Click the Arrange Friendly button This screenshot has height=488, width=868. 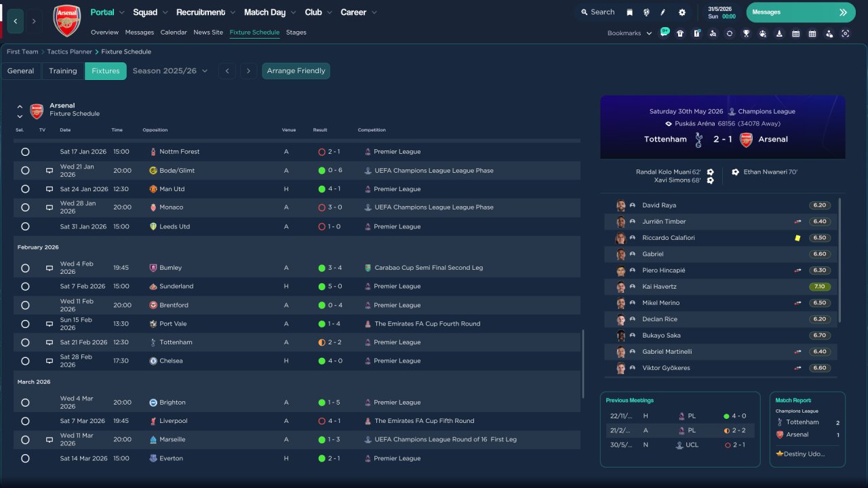296,71
